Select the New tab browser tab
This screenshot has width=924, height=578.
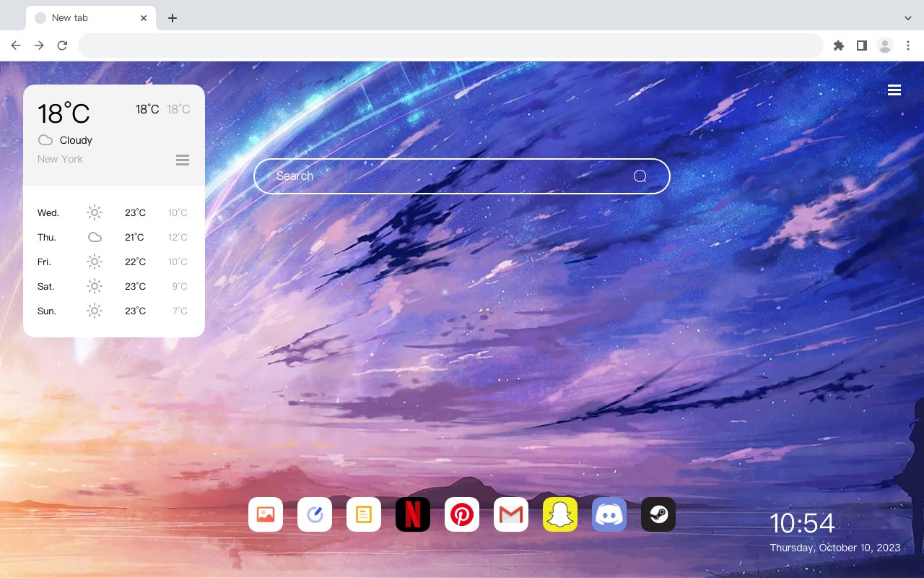pyautogui.click(x=91, y=18)
